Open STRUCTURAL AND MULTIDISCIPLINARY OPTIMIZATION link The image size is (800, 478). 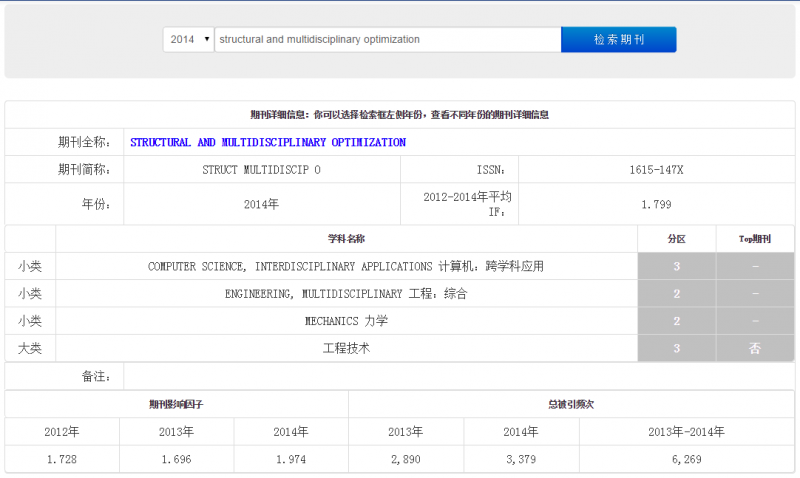268,142
